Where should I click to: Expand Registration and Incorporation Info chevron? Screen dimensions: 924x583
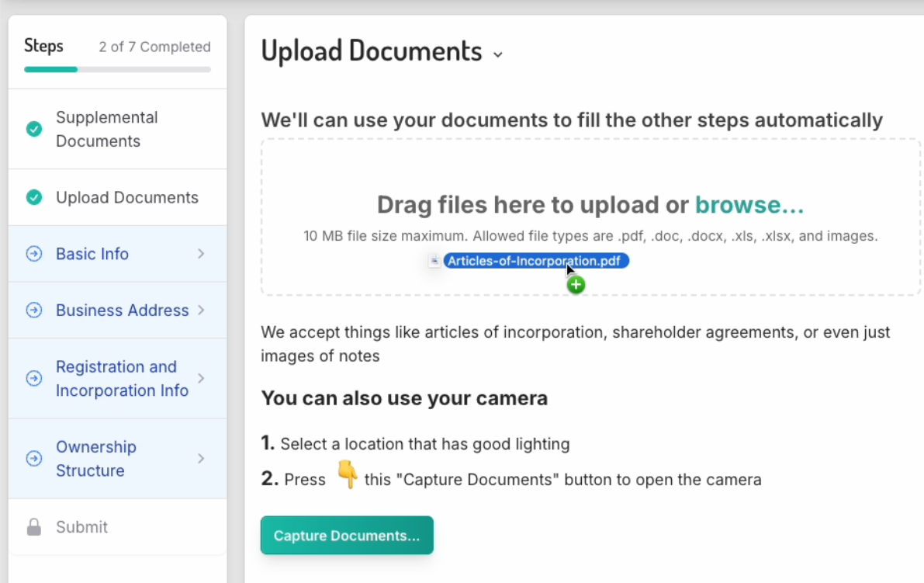201,378
